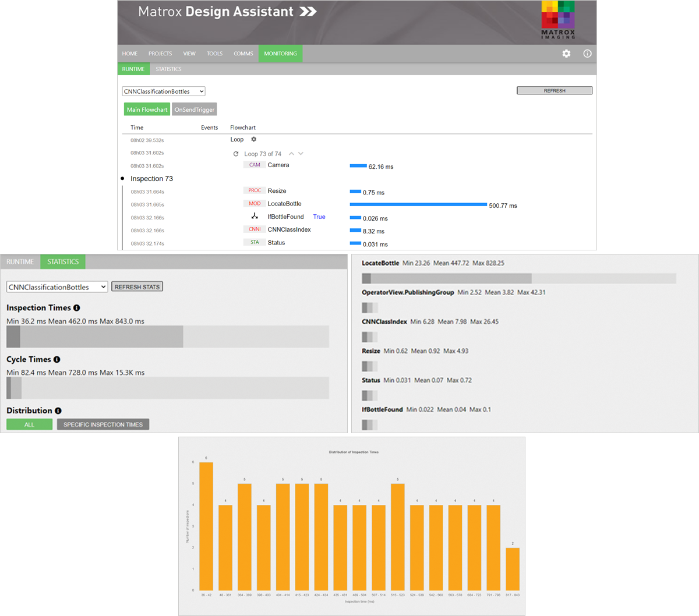Click the bullet marker beside Inspection 73
The height and width of the screenshot is (616, 699).
pos(122,179)
